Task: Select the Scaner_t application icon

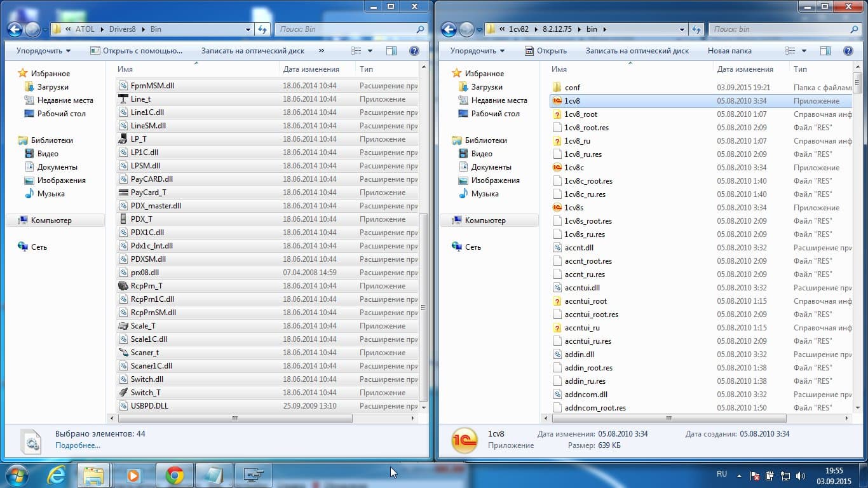Action: pyautogui.click(x=123, y=353)
